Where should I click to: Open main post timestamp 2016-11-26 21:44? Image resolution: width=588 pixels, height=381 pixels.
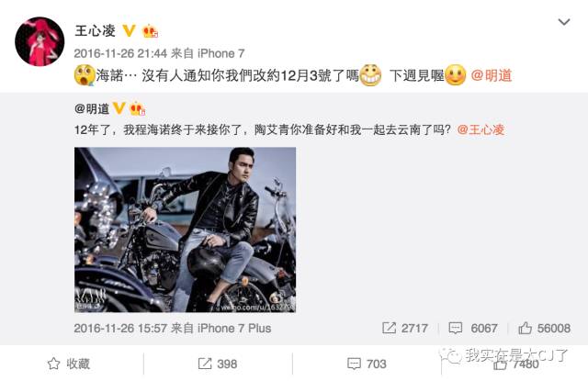[x=120, y=53]
